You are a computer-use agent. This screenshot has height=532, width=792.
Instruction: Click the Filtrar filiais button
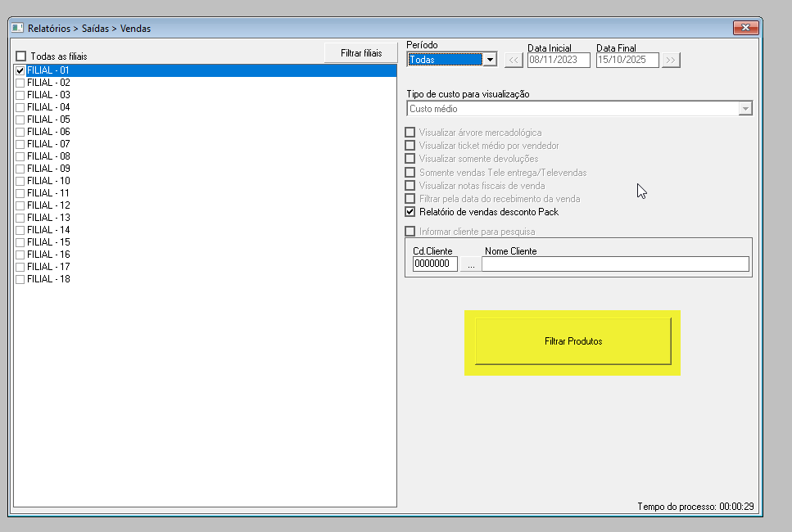coord(360,53)
